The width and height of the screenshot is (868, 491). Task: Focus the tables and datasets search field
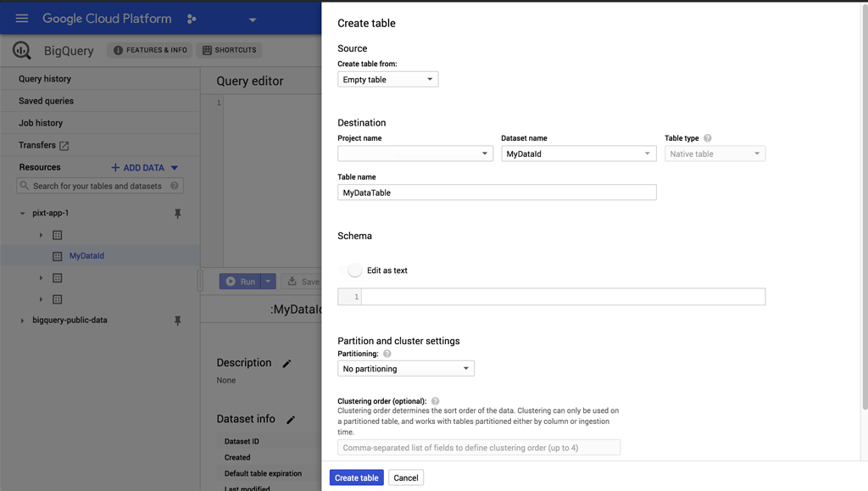(x=100, y=186)
